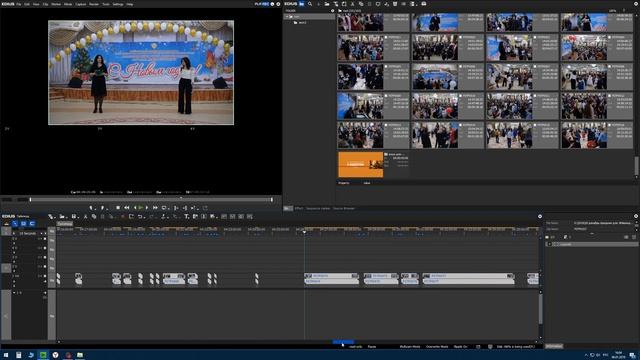Click the open folder icon in the bin toolbar

(x=327, y=4)
